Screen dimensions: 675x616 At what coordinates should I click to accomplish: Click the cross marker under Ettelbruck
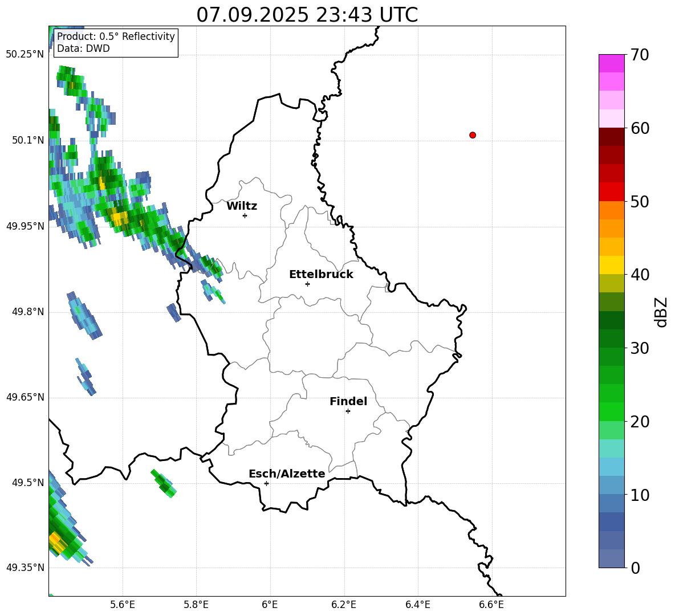(307, 284)
